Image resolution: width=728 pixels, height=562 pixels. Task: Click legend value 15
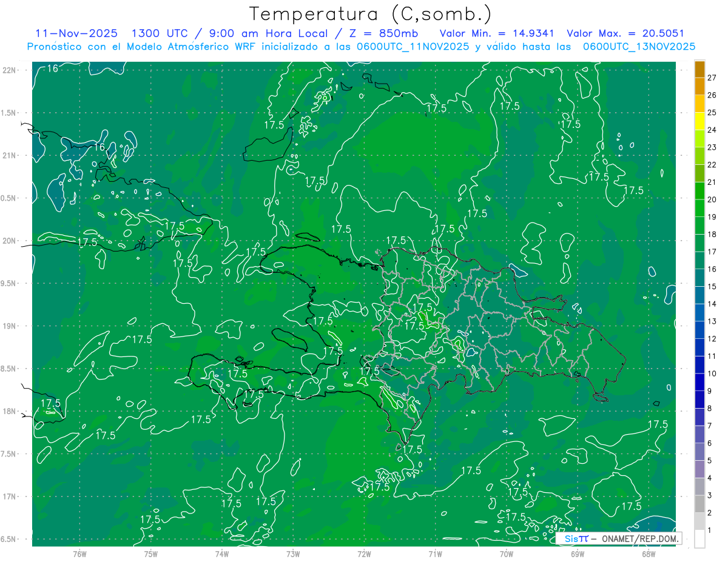(x=712, y=287)
